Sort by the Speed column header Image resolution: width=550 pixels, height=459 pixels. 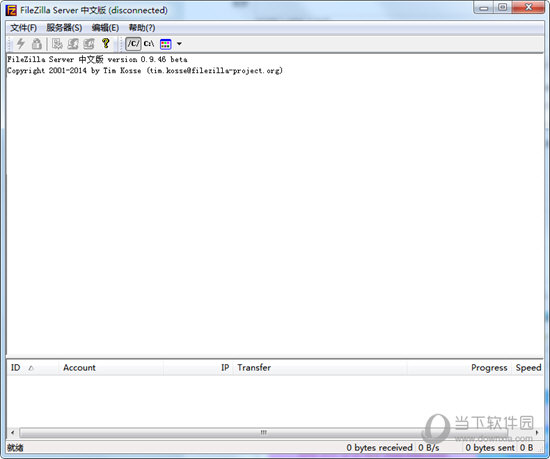click(x=528, y=367)
